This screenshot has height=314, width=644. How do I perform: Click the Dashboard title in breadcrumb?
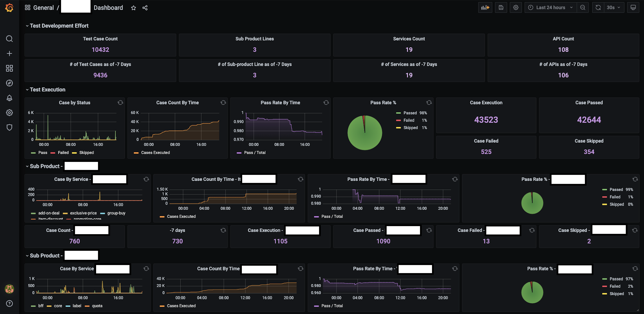click(x=108, y=8)
